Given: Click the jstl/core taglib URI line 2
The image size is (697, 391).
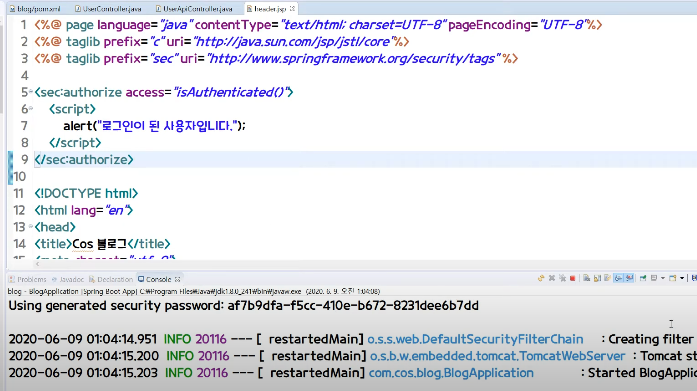Looking at the screenshot, I should pos(293,42).
